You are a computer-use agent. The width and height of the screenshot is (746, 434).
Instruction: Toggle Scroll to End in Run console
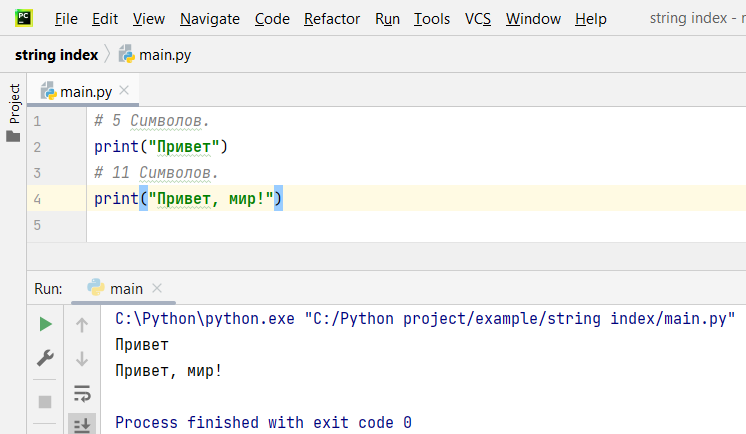[x=82, y=424]
